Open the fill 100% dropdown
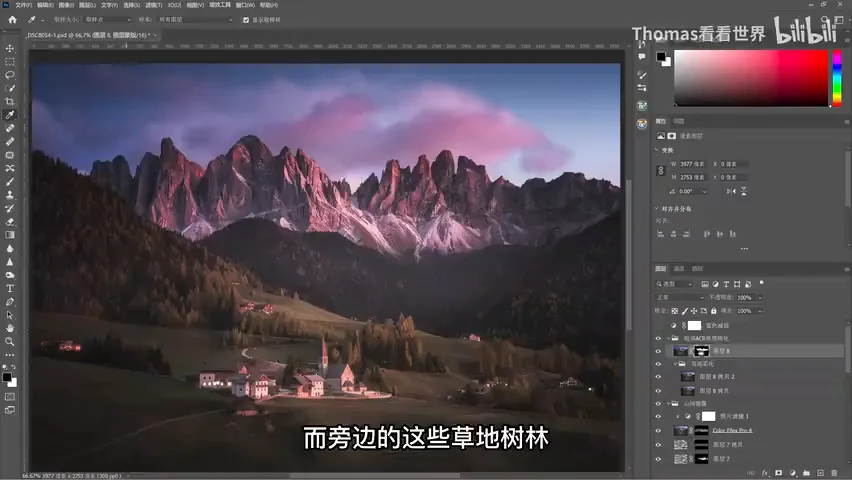852x480 pixels. 760,311
